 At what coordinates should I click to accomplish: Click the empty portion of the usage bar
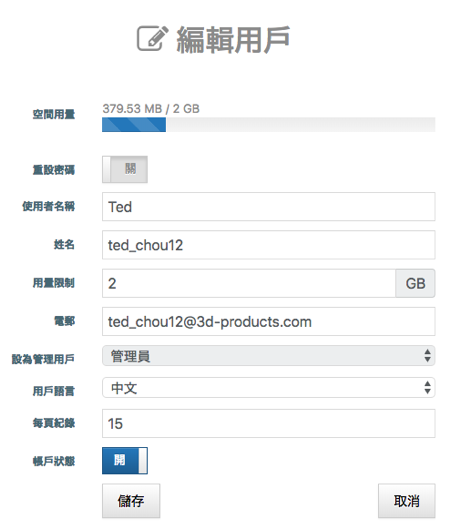click(x=300, y=125)
